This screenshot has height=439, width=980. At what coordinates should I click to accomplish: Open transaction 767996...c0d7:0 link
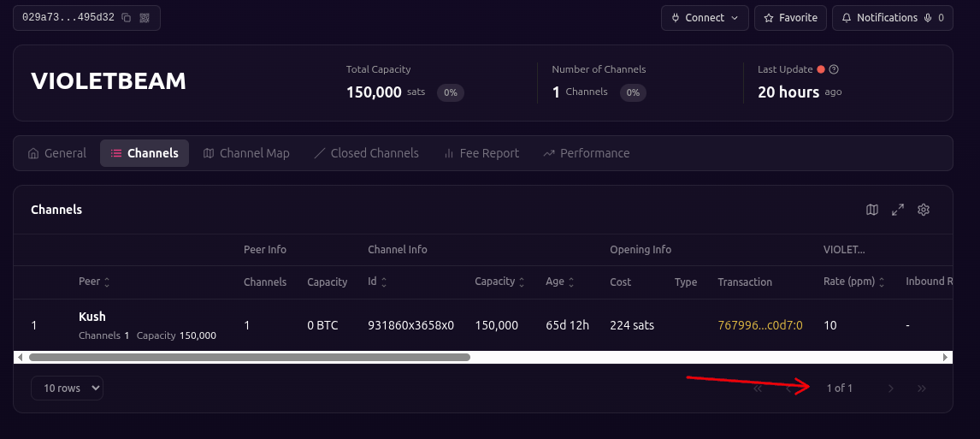759,325
